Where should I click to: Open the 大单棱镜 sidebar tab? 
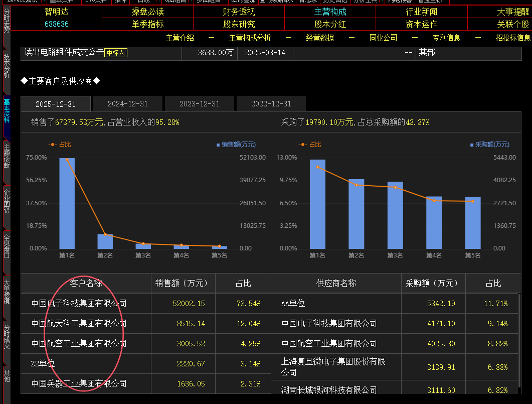pyautogui.click(x=7, y=292)
